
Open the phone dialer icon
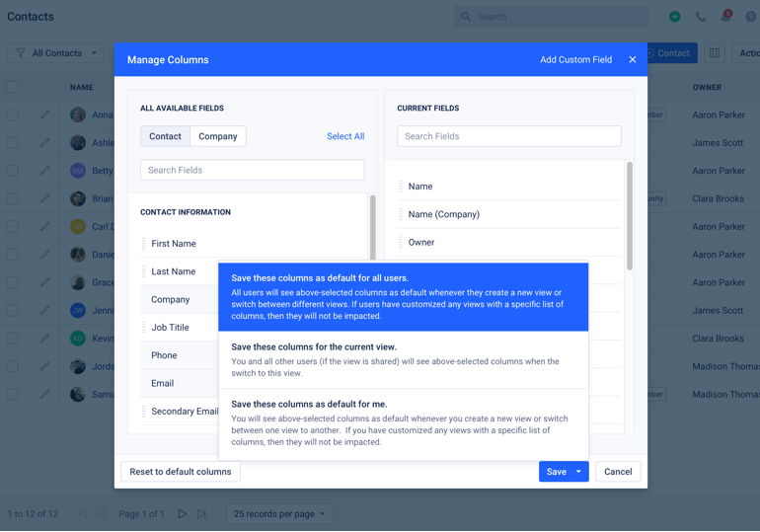pos(701,17)
